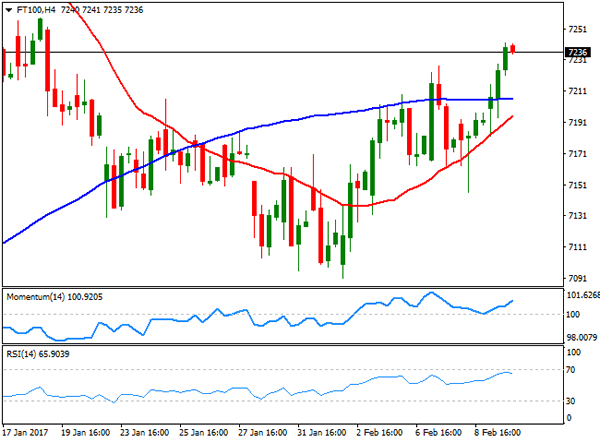Click the RSI 100 scale label
This screenshot has height=443, width=600.
click(x=574, y=352)
